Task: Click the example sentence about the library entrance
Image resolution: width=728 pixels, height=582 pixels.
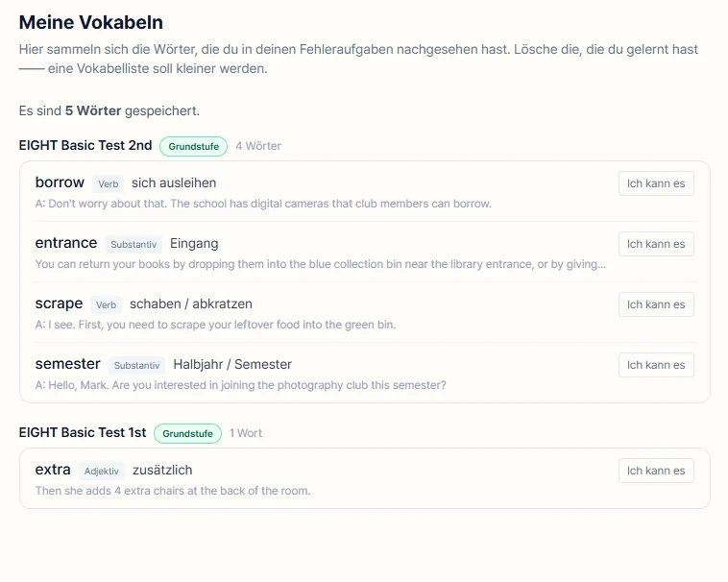Action: click(321, 264)
